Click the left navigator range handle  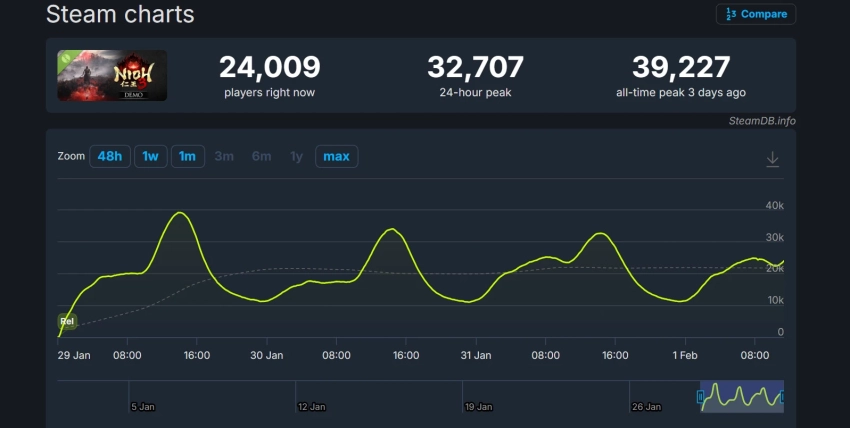(700, 397)
